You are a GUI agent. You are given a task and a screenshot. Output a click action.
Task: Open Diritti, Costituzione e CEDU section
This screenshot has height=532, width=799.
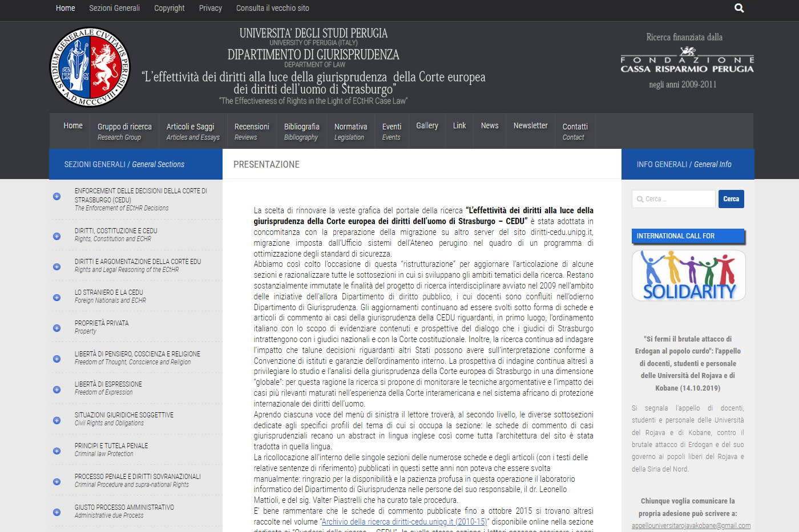(116, 234)
